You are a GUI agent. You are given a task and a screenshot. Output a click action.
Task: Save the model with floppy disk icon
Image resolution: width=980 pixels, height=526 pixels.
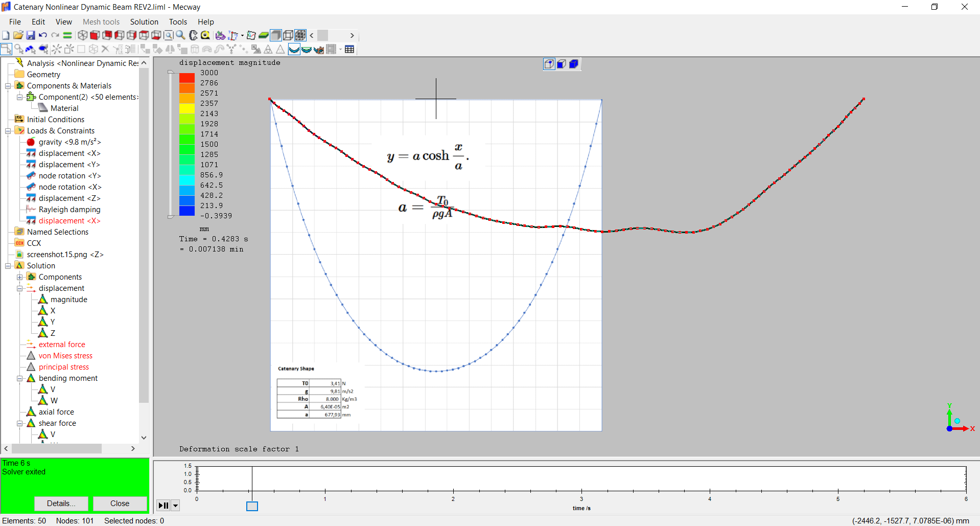click(31, 35)
